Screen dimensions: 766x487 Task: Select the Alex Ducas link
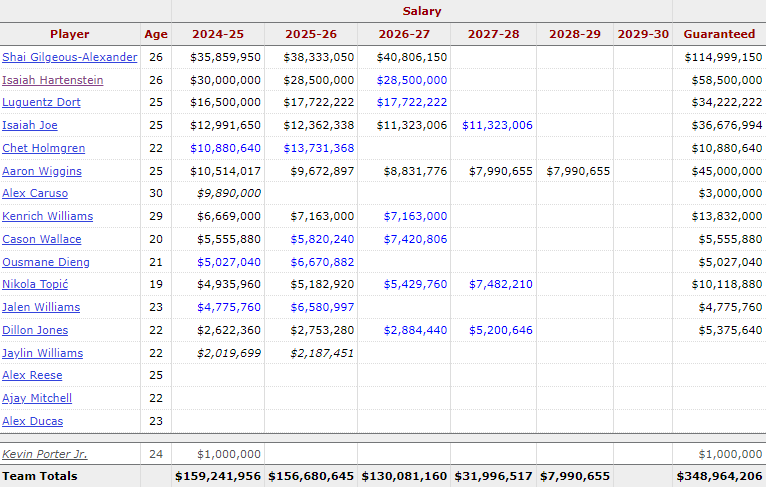[32, 421]
